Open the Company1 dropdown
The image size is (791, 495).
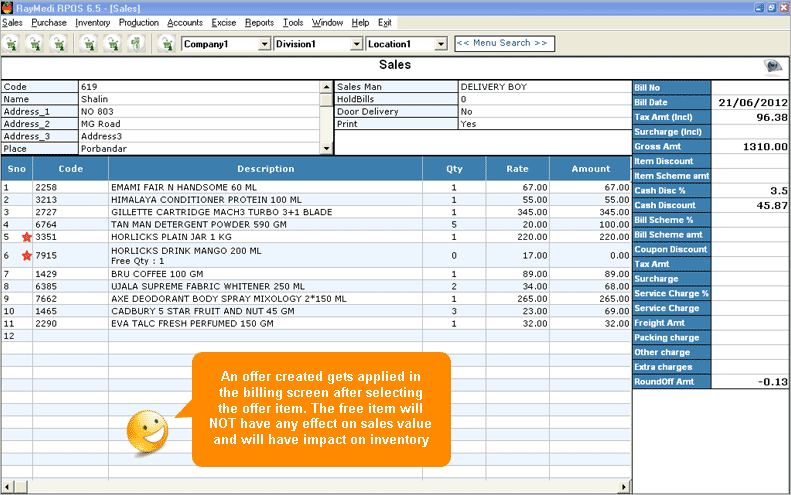click(x=264, y=44)
